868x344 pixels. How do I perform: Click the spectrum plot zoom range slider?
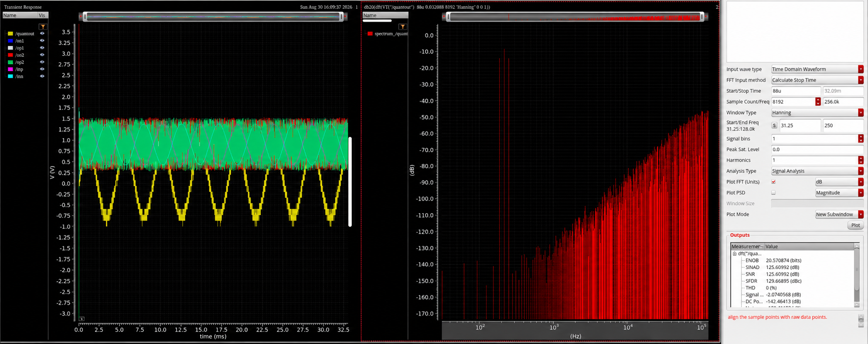click(575, 17)
